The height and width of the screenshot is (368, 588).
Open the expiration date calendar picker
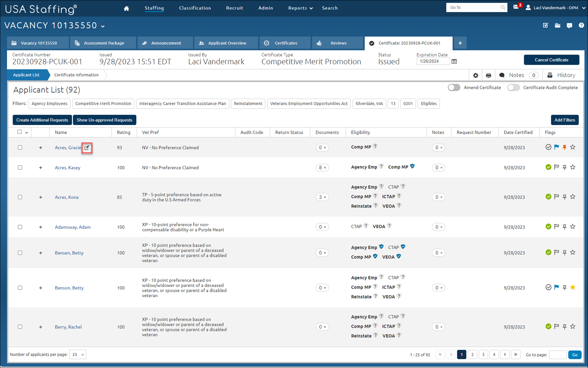coord(454,61)
